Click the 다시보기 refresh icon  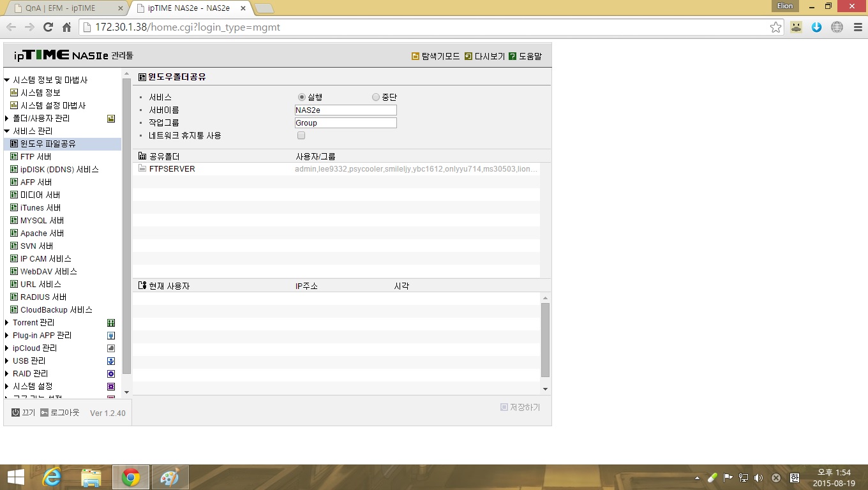[x=468, y=56]
